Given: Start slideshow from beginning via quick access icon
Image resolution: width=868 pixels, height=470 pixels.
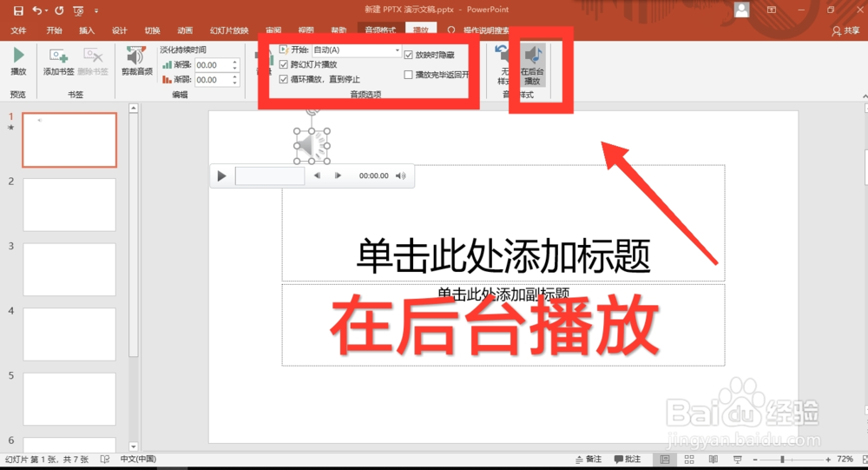Looking at the screenshot, I should [x=78, y=10].
